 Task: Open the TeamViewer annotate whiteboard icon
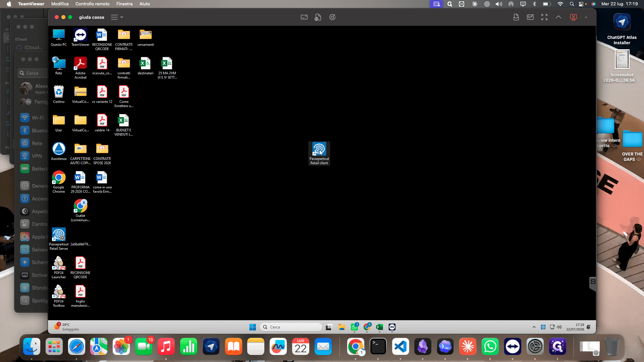click(530, 17)
